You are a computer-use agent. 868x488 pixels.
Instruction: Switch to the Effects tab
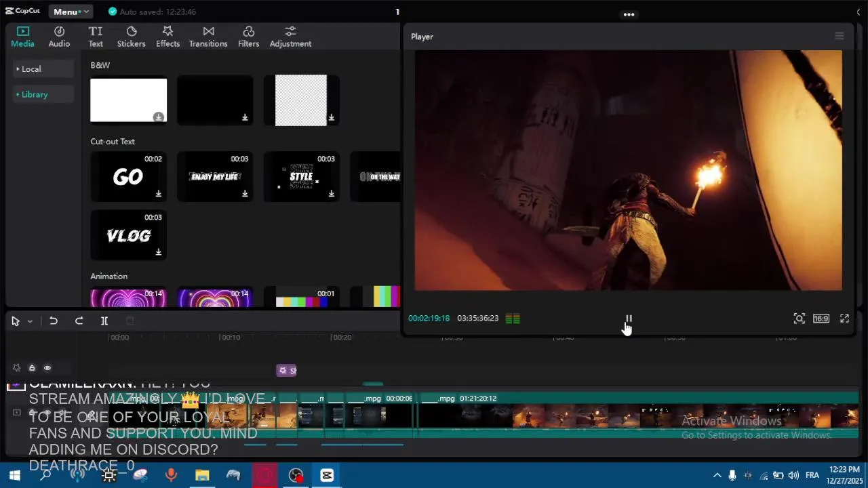coord(167,37)
